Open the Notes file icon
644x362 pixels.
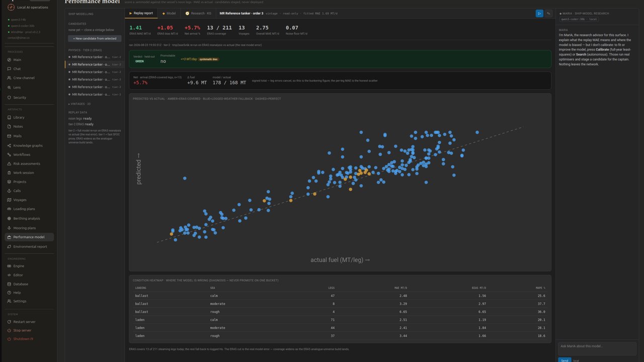pos(9,127)
